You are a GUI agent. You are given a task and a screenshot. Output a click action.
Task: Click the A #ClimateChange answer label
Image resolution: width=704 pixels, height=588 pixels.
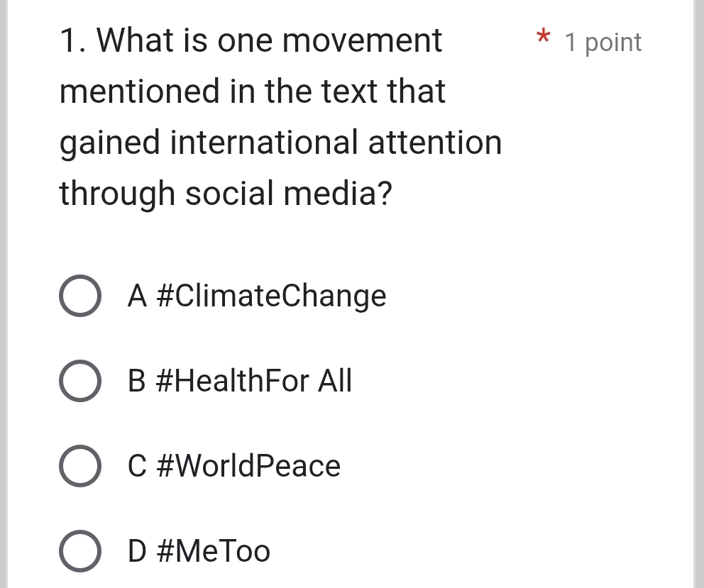tap(257, 296)
